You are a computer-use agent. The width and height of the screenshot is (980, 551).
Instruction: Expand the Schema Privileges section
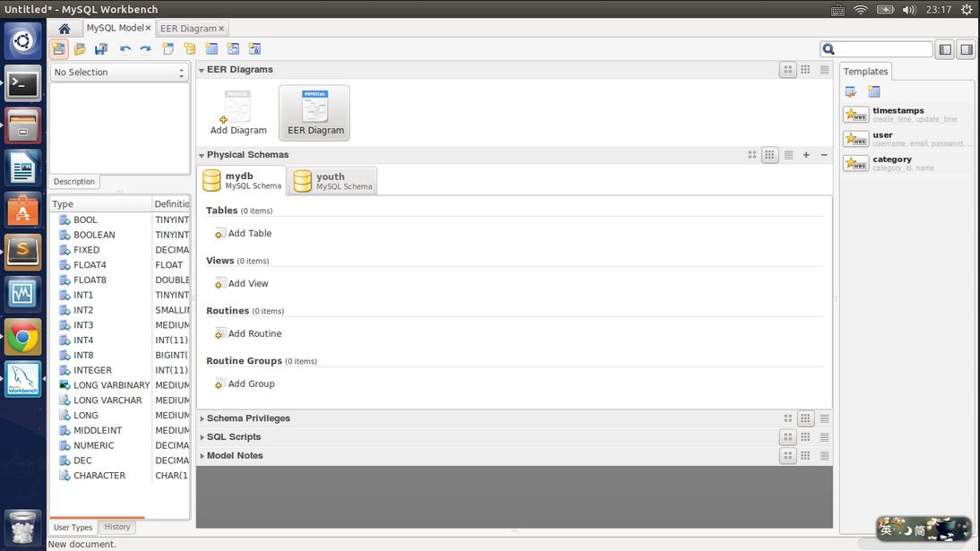(x=202, y=418)
